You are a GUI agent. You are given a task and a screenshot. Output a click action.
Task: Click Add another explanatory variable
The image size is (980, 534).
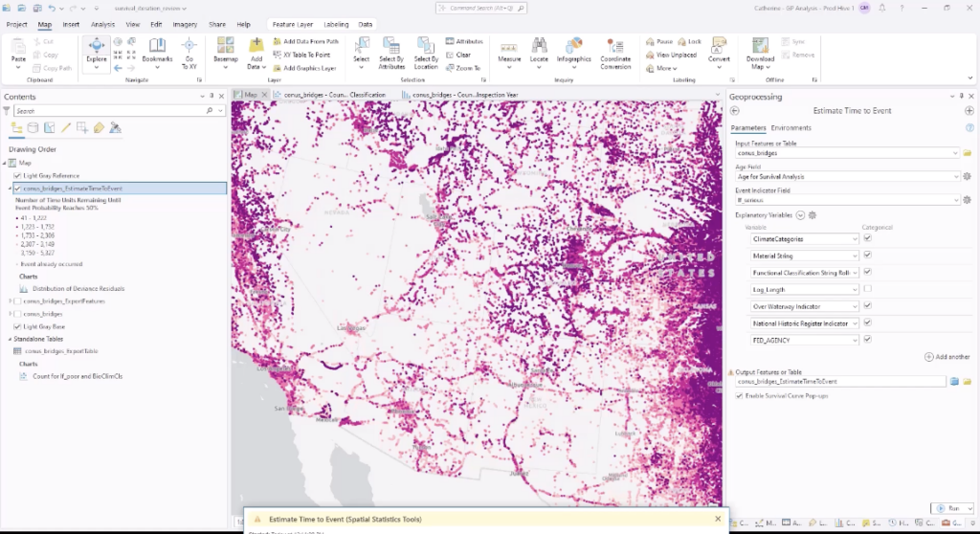[947, 356]
